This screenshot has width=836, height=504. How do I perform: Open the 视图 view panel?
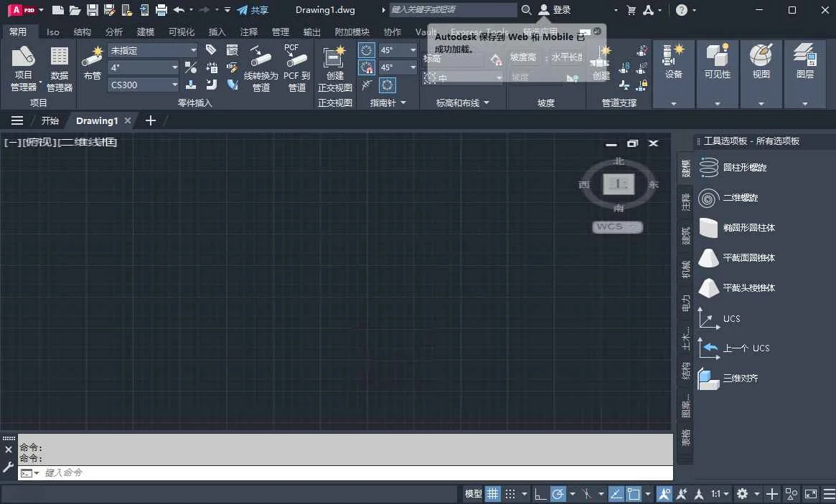pos(761,75)
